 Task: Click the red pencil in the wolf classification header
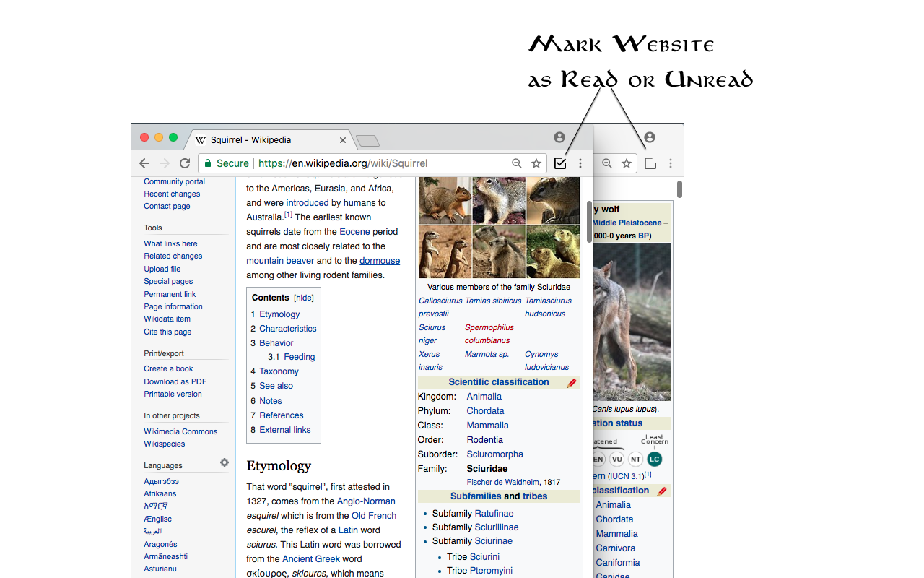pyautogui.click(x=662, y=491)
